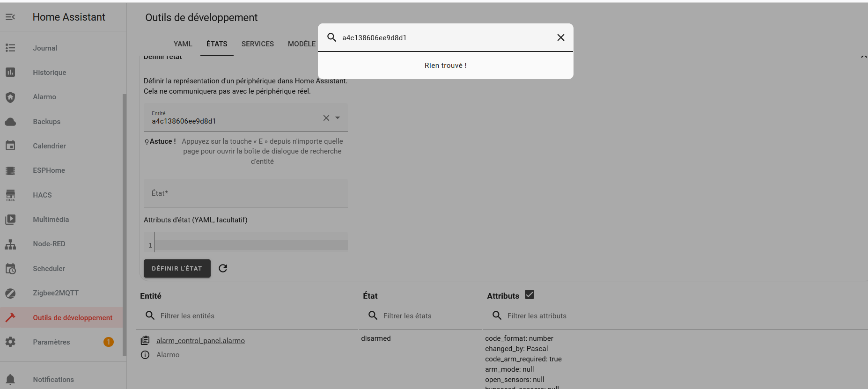868x389 pixels.
Task: Open the alarm_control_panel.alarmo entity link
Action: (200, 341)
